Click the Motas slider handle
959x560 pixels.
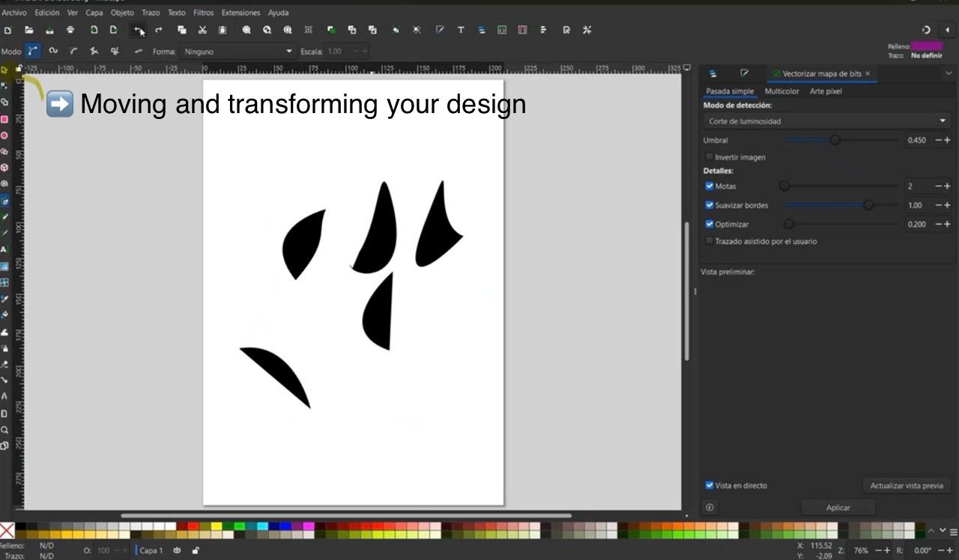(784, 186)
